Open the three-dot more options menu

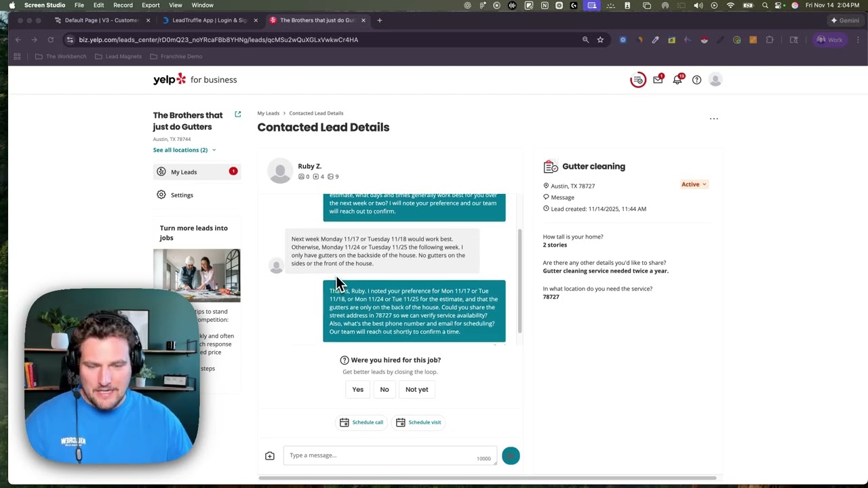[x=713, y=119]
